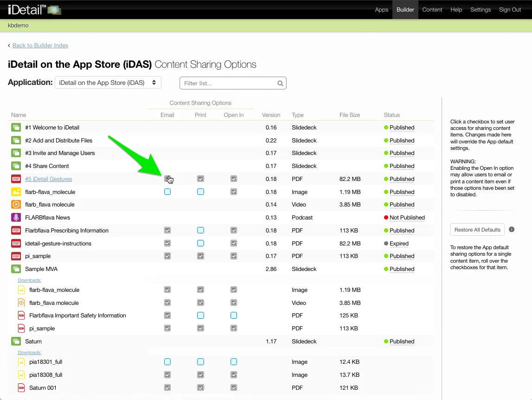Click the slidedeck icon for Saturn

(16, 342)
